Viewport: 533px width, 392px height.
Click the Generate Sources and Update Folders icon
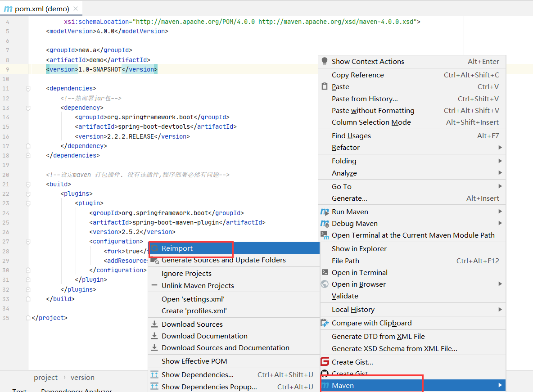click(x=155, y=261)
